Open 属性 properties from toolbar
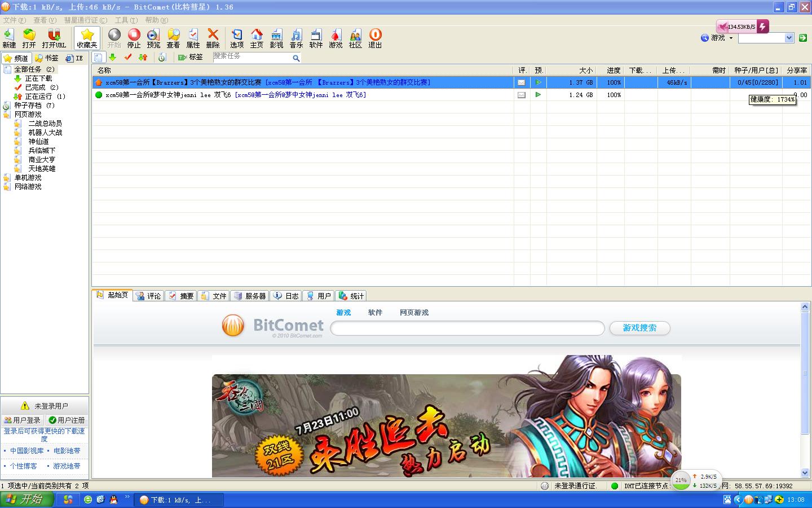 (x=193, y=38)
